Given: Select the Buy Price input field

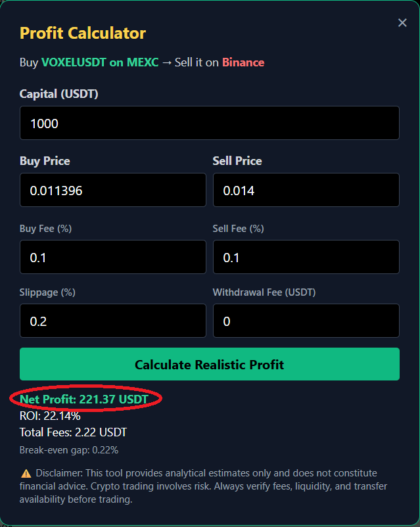Looking at the screenshot, I should 112,189.
